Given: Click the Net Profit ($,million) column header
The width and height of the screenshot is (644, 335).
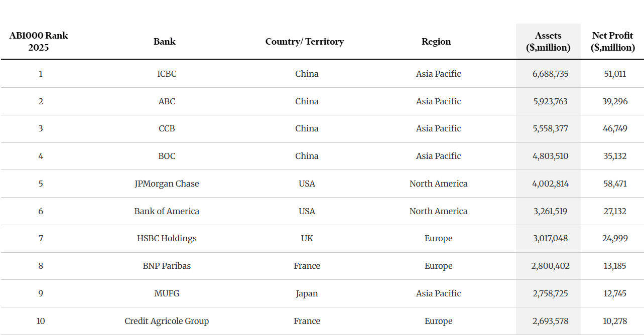Looking at the screenshot, I should [x=613, y=42].
